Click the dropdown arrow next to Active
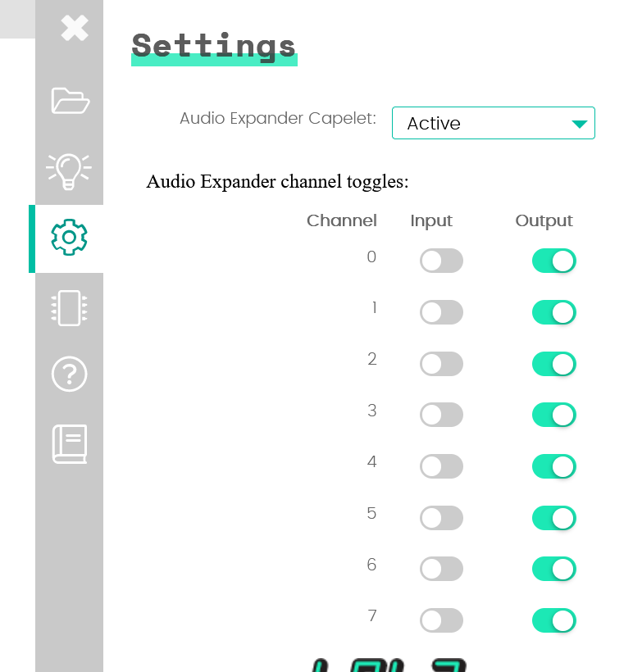This screenshot has height=672, width=633. (x=579, y=124)
